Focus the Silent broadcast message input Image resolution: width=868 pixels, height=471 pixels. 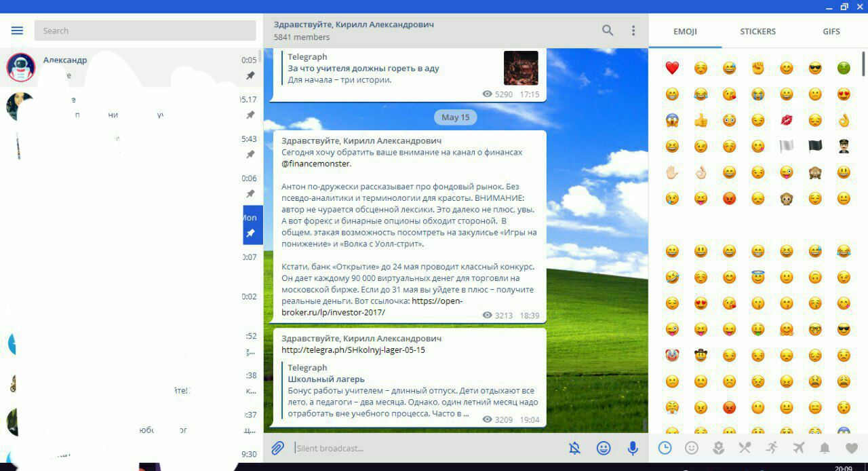point(427,448)
